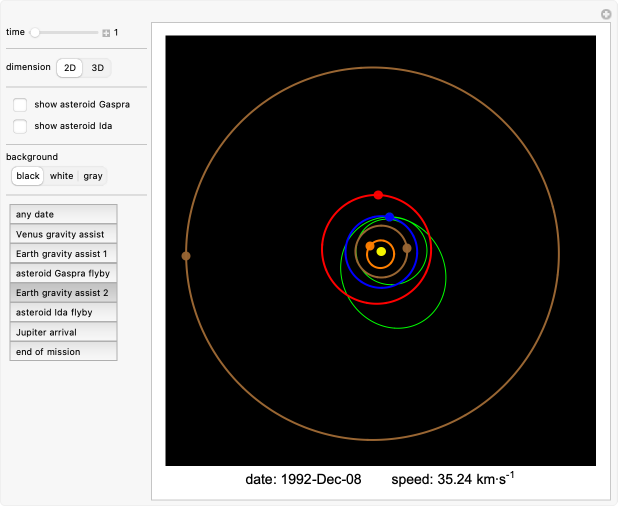This screenshot has width=618, height=507.
Task: Switch dimension to 3D
Action: point(97,68)
